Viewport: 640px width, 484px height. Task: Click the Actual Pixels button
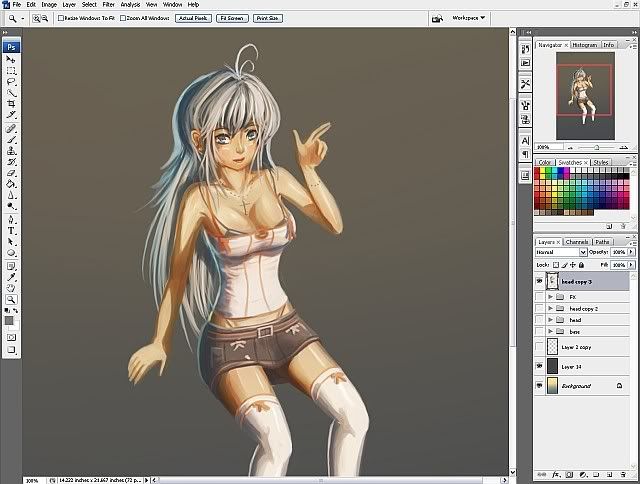[x=193, y=18]
